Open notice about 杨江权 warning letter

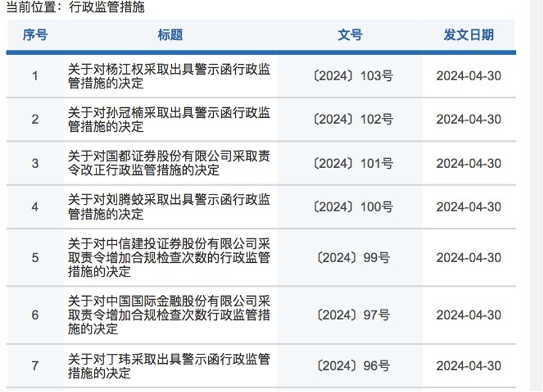click(169, 76)
